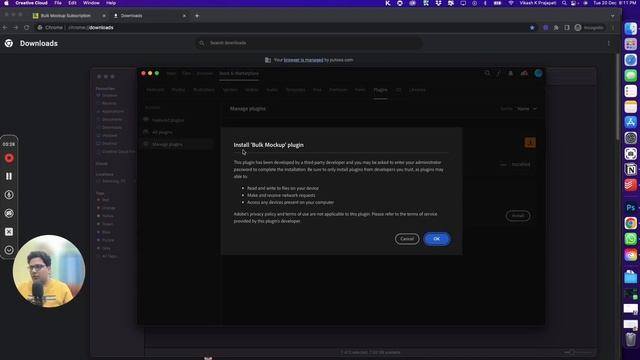The height and width of the screenshot is (360, 640).
Task: Open the File menu
Action: coord(58,3)
